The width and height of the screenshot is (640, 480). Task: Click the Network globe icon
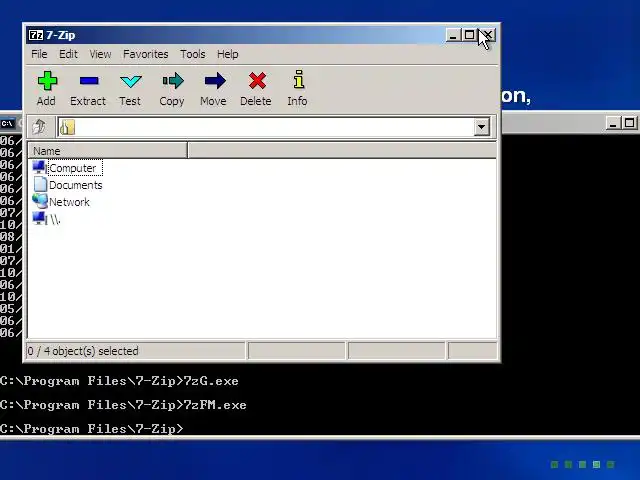pos(40,201)
